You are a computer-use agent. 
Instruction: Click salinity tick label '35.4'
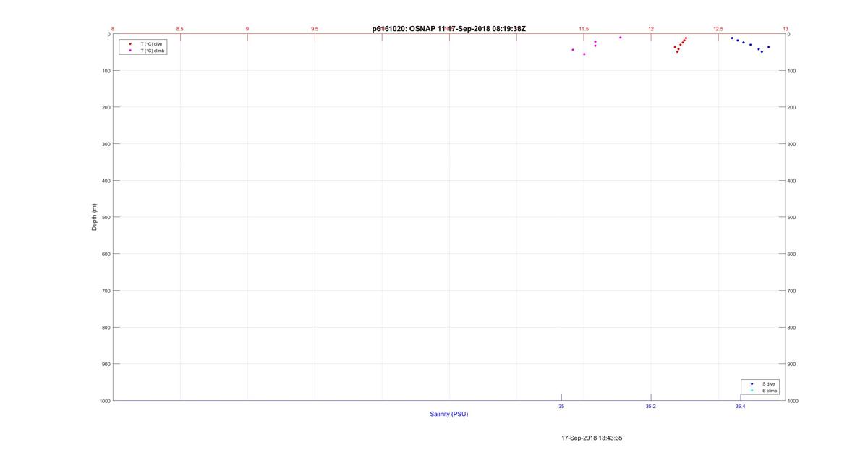(x=740, y=406)
